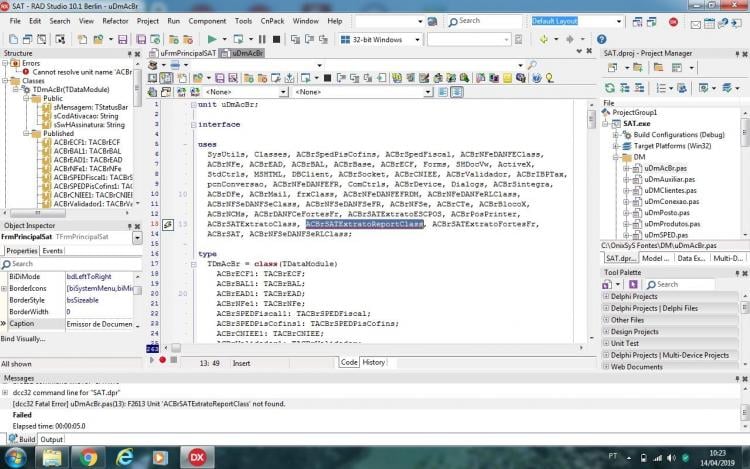Viewport: 750px width, 469px height.
Task: Open Chrome from the Windows taskbar
Action: (x=88, y=458)
